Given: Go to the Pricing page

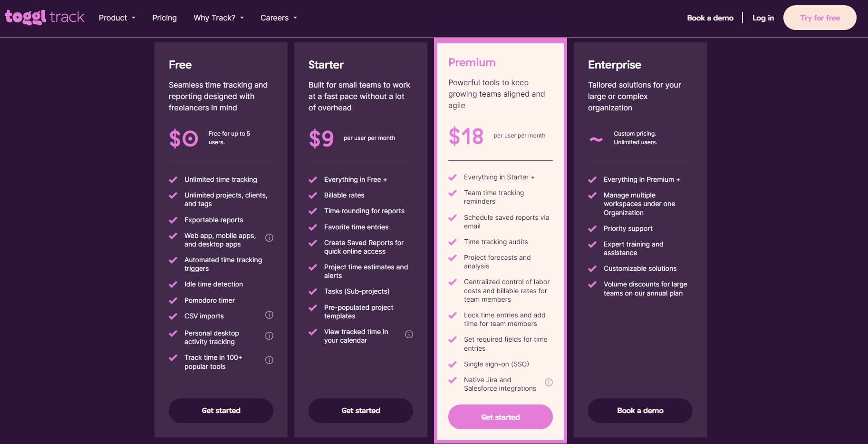Looking at the screenshot, I should (164, 18).
